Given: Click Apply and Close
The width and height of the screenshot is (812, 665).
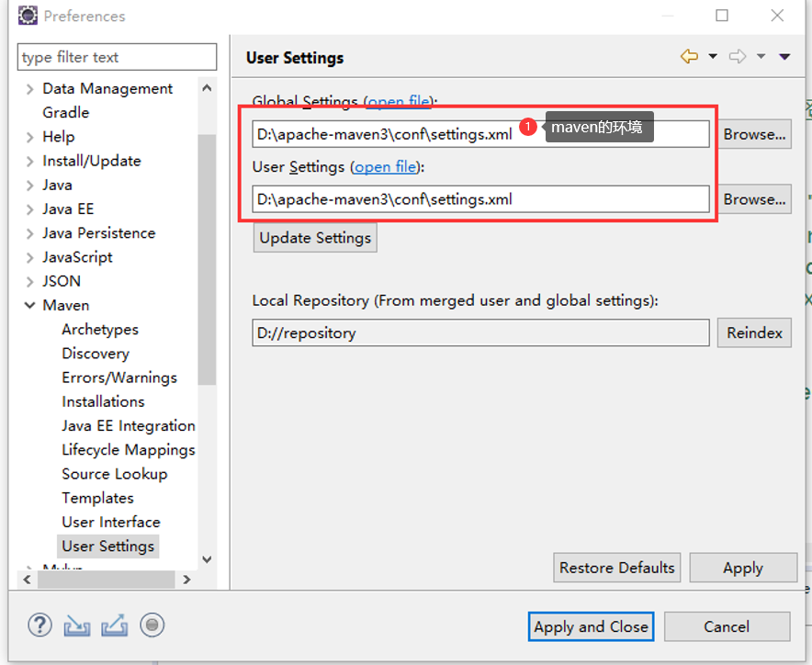Looking at the screenshot, I should click(x=591, y=626).
